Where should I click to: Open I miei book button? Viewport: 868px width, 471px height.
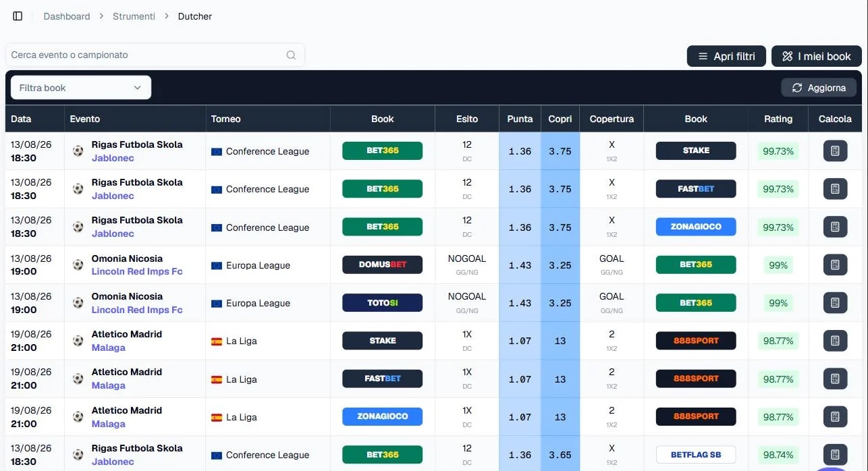(x=816, y=57)
